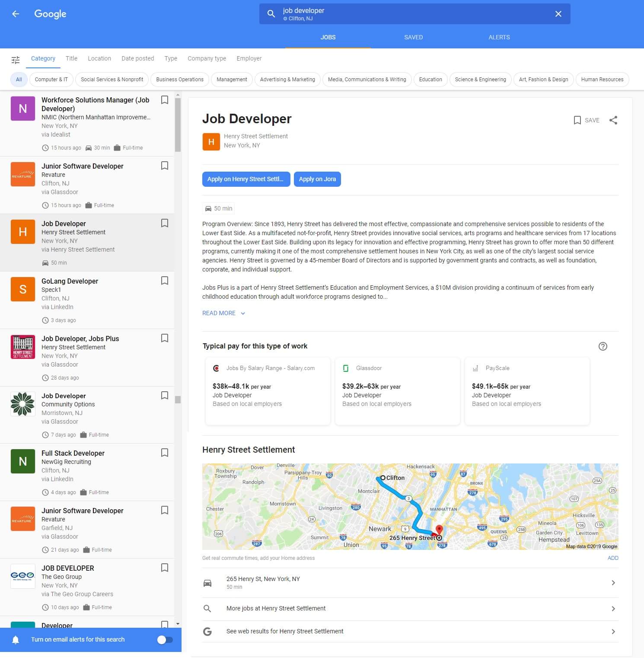644x658 pixels.
Task: Click Henry Street Settlement building thumbnail
Action: (23, 347)
